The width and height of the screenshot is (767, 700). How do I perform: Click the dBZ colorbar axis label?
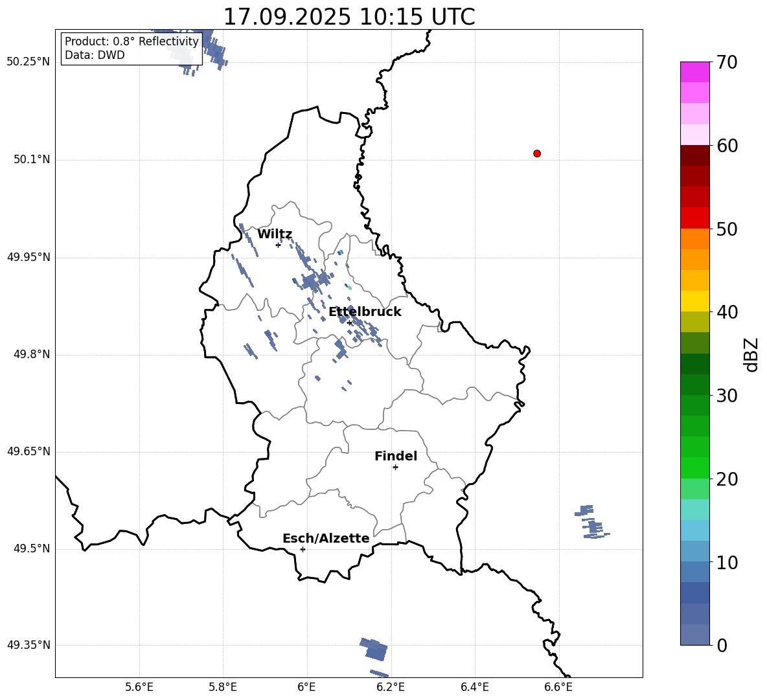[751, 354]
